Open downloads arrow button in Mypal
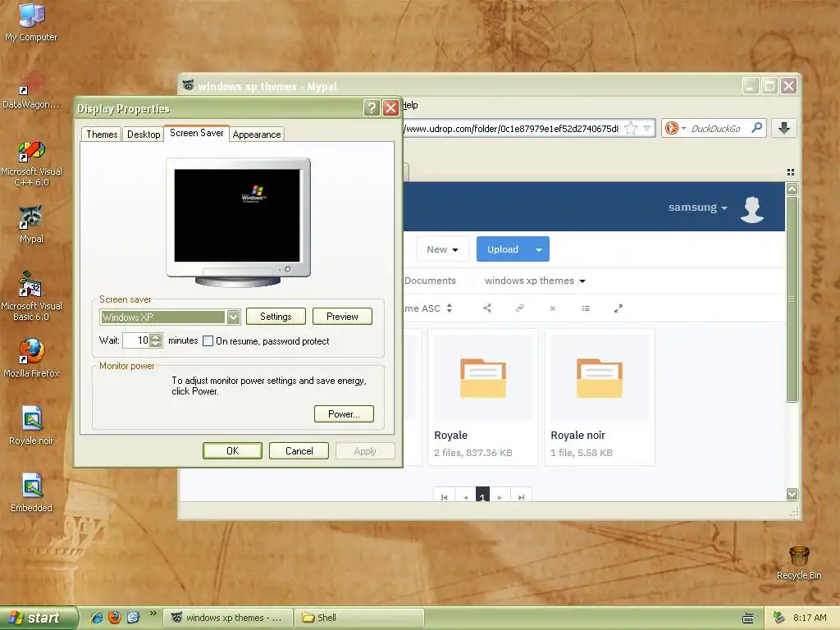840x630 pixels. pos(783,128)
